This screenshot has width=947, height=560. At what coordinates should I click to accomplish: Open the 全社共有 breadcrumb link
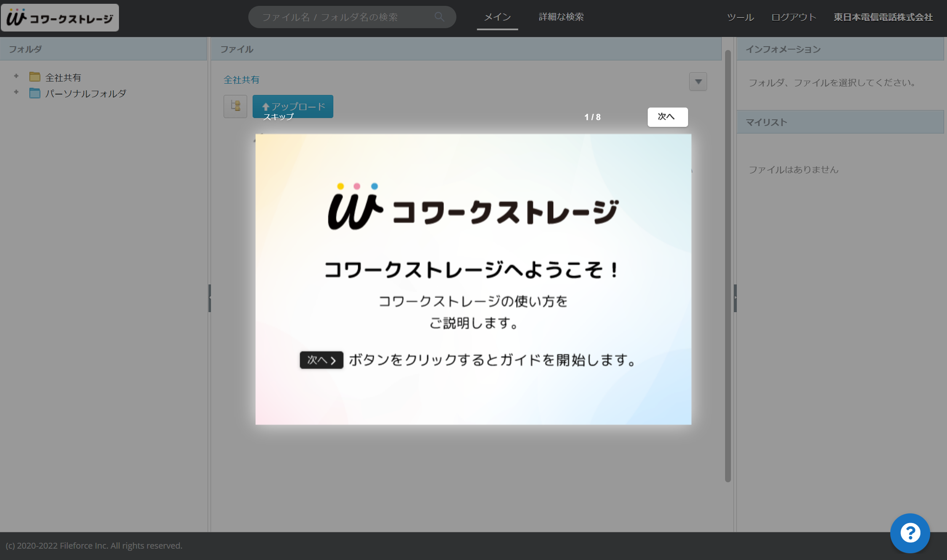(241, 80)
